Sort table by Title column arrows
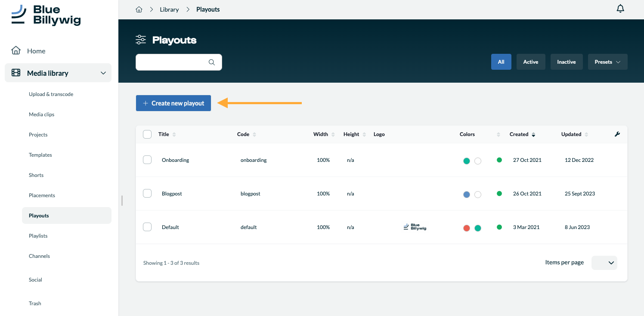644x316 pixels. [x=174, y=134]
